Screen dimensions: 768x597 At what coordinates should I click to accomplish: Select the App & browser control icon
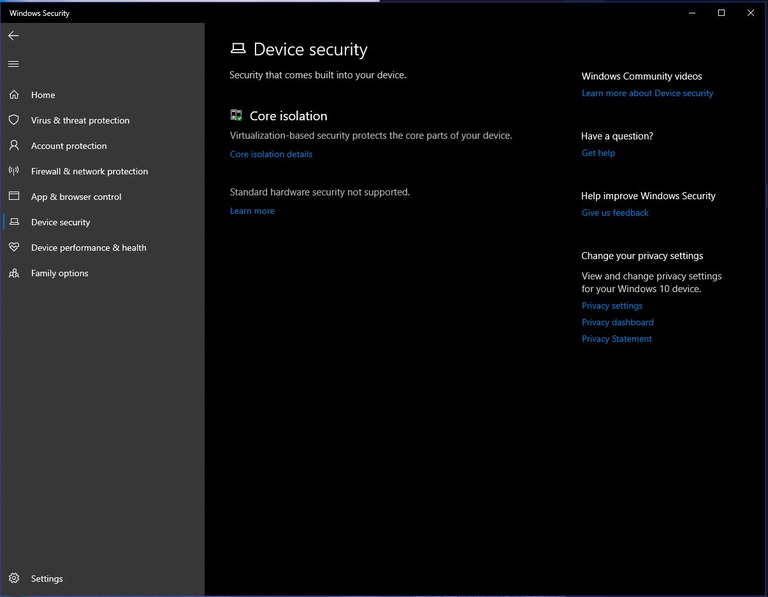click(x=14, y=197)
